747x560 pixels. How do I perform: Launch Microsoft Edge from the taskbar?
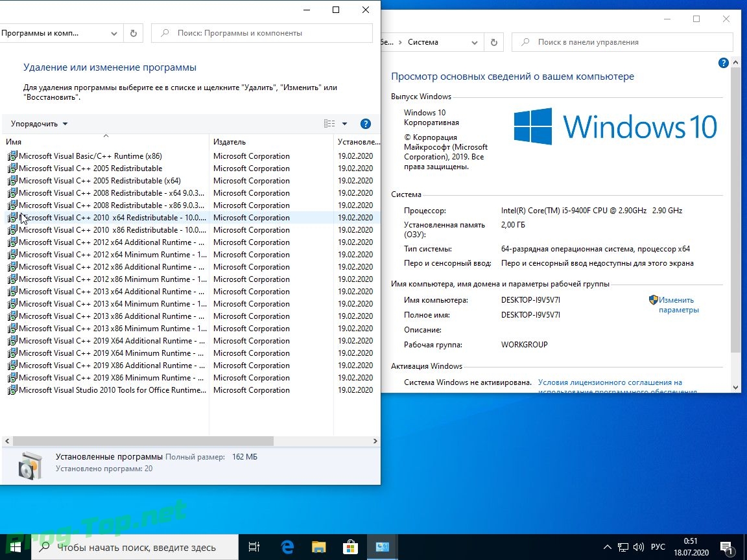point(287,546)
